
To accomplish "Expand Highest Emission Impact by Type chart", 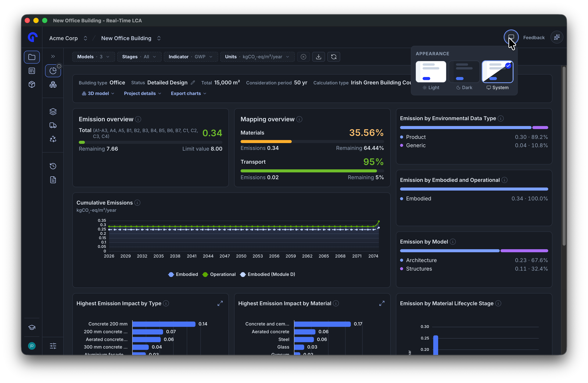I will (x=220, y=303).
